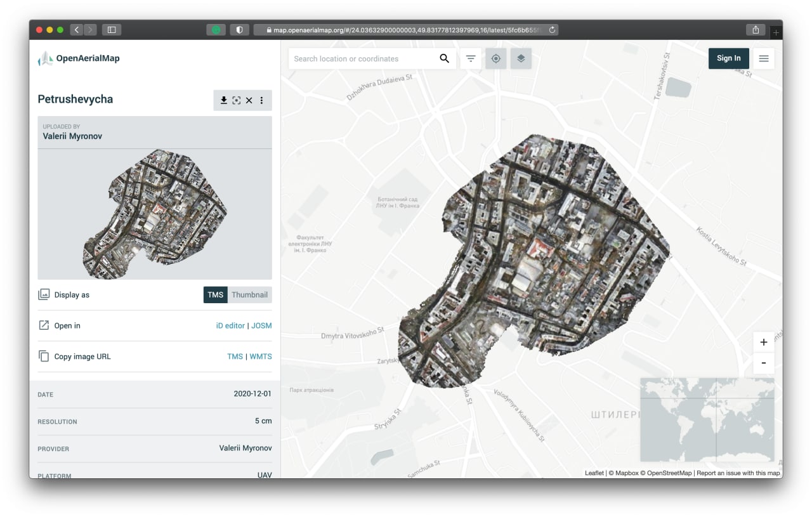Screen dimensions: 812x517
Task: Zoom to fit the Petrushevycha imagery
Action: coord(237,100)
